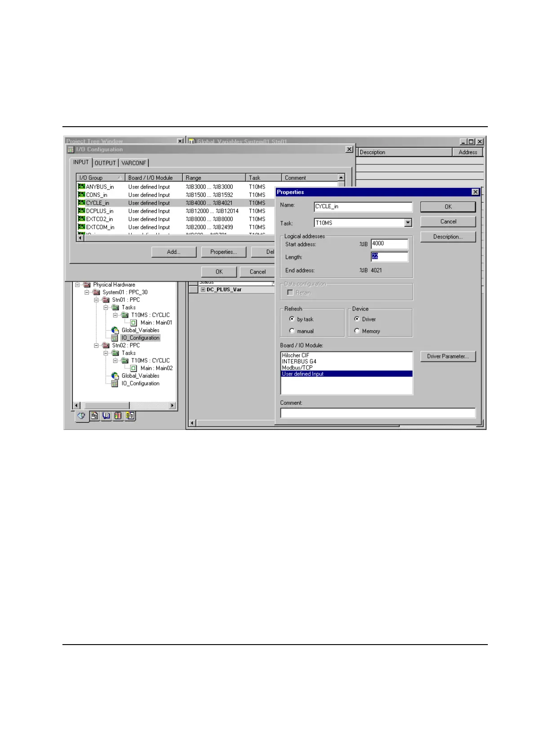Collapse T10MS : CYCLIC under Stn01

point(115,315)
